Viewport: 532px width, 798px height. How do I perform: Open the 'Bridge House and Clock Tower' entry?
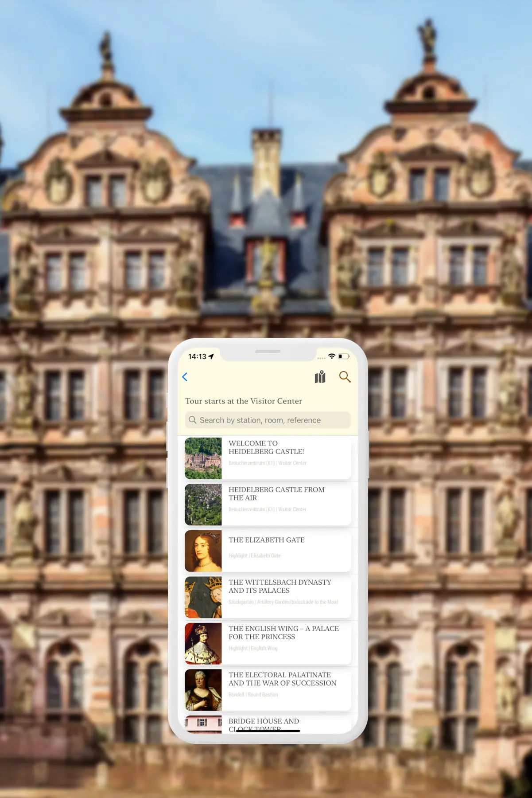[x=264, y=722]
